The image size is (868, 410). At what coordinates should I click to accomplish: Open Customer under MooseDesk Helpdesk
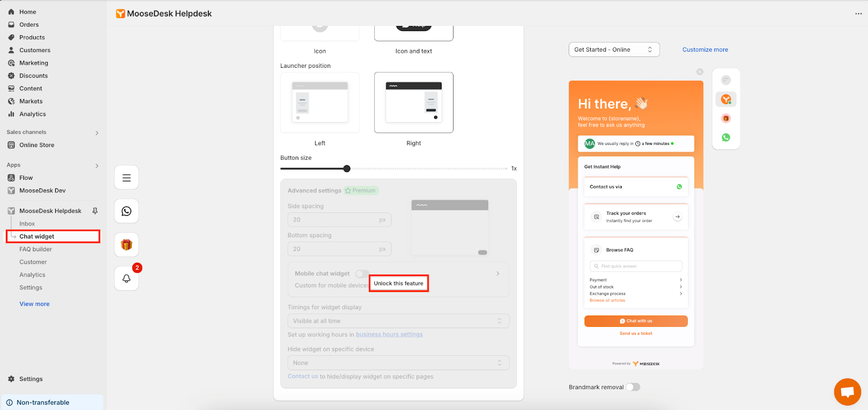(x=33, y=262)
